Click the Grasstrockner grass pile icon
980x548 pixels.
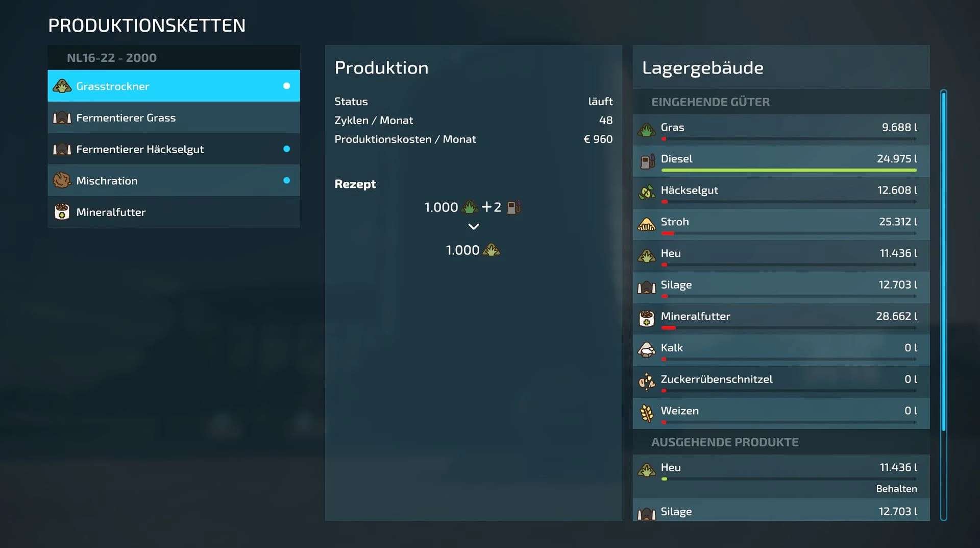[x=62, y=86]
